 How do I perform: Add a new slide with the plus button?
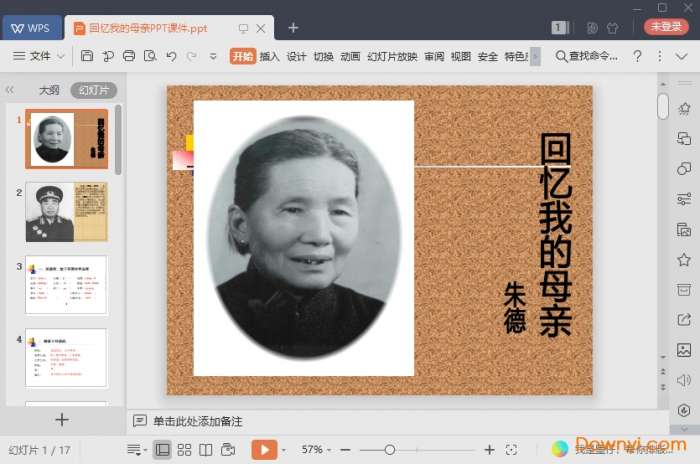tap(62, 420)
